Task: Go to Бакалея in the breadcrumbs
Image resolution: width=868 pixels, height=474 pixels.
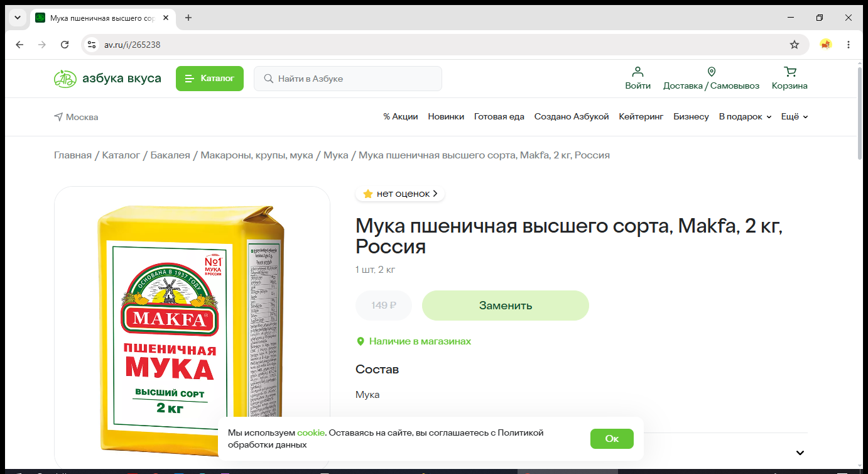Action: 170,155
